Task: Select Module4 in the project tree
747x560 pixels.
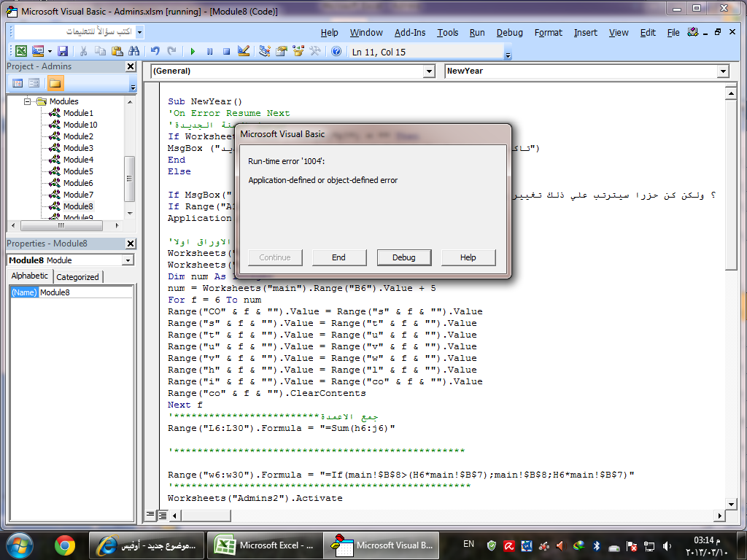Action: 78,160
